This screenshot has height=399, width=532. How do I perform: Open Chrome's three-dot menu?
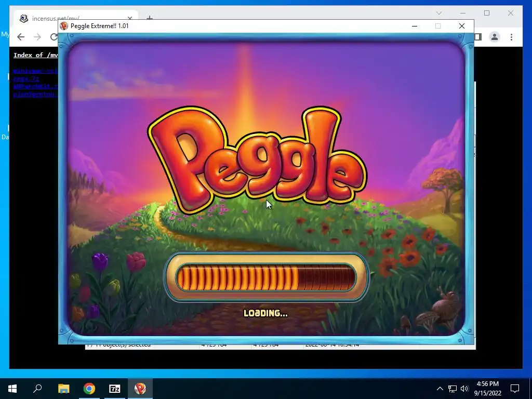[511, 37]
